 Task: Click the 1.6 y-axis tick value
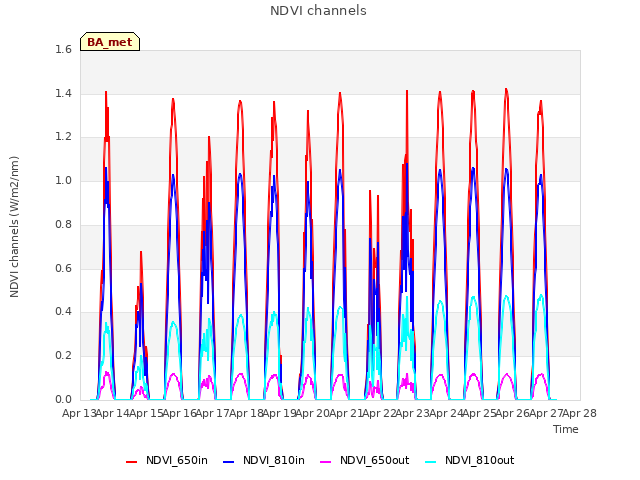(63, 49)
